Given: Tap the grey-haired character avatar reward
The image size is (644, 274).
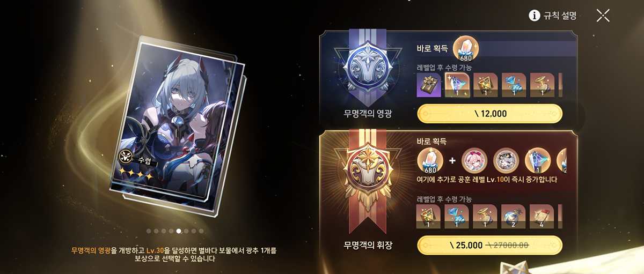Looking at the screenshot, I should click(x=506, y=161).
